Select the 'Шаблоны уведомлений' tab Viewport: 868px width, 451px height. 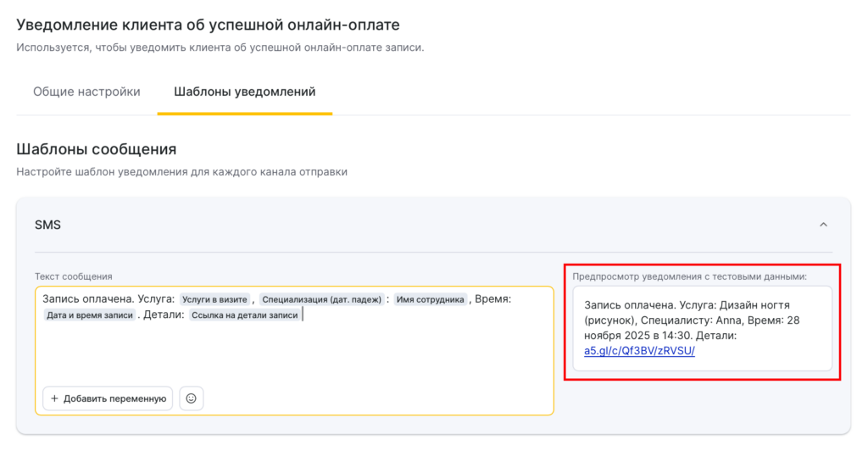click(x=244, y=92)
